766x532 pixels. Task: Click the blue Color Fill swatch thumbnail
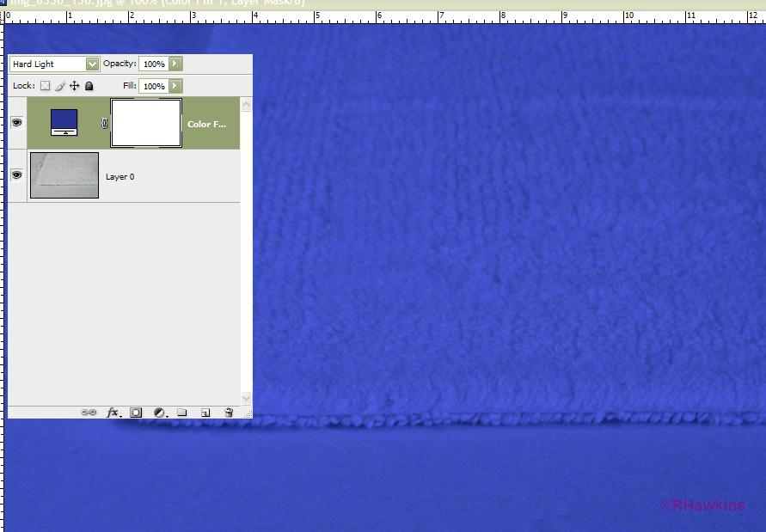click(x=64, y=122)
